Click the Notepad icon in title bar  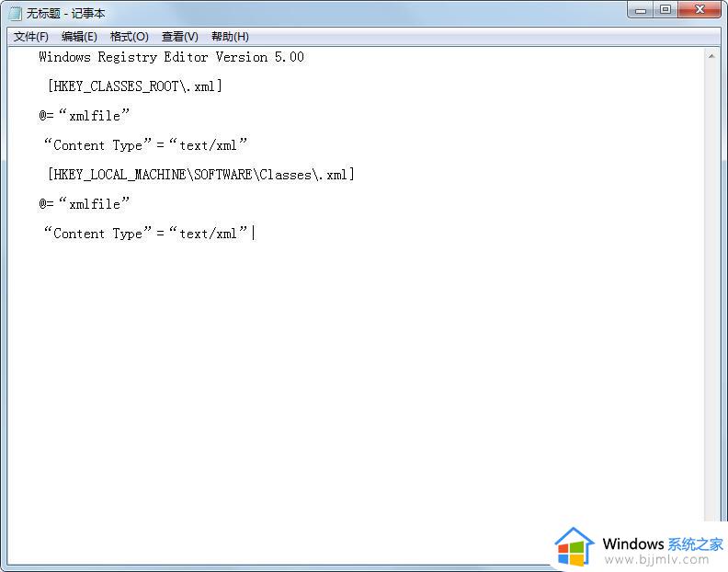[x=15, y=14]
